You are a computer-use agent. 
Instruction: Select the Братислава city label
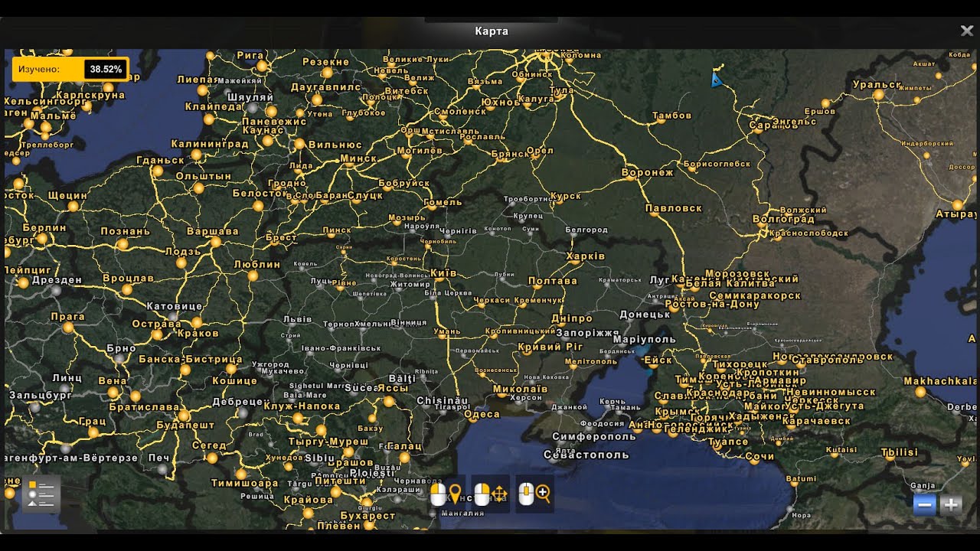tap(144, 408)
